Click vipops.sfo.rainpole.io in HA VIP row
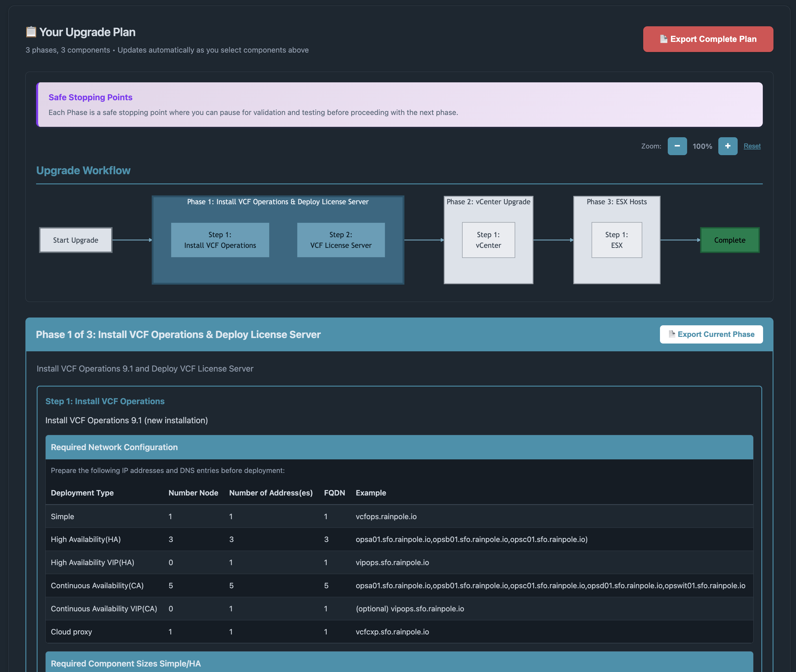The image size is (796, 672). point(392,562)
